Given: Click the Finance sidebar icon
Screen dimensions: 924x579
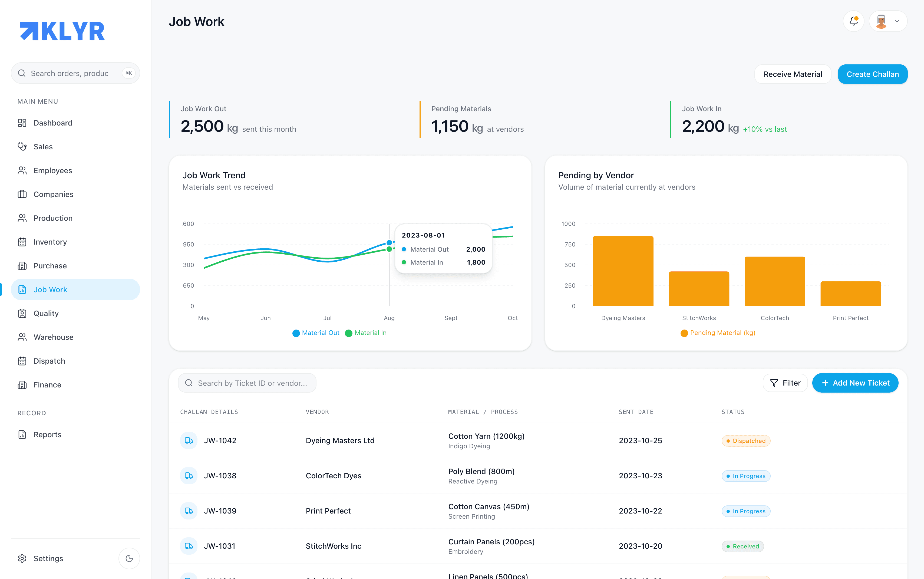Looking at the screenshot, I should coord(22,385).
